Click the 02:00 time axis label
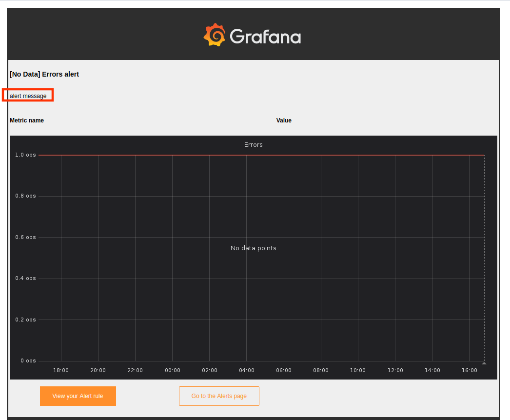 [210, 370]
